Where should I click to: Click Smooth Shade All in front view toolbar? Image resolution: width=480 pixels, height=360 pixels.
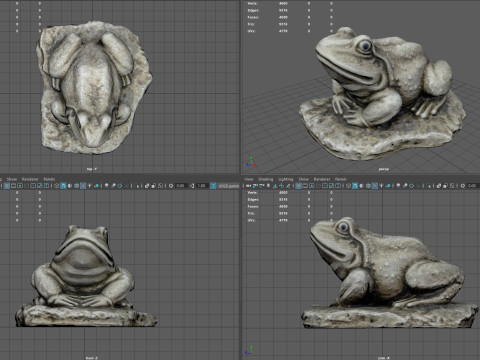coord(63,186)
